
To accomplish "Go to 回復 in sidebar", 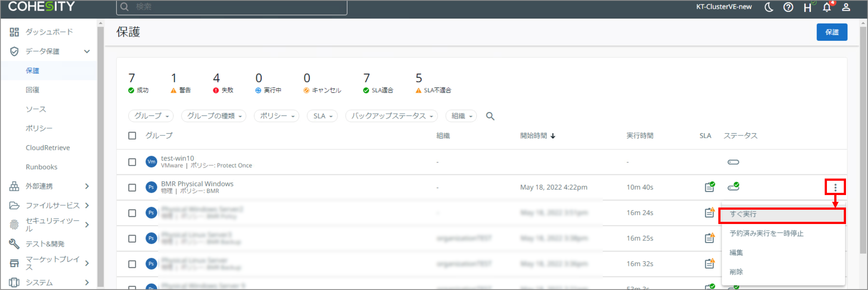I will [x=33, y=90].
